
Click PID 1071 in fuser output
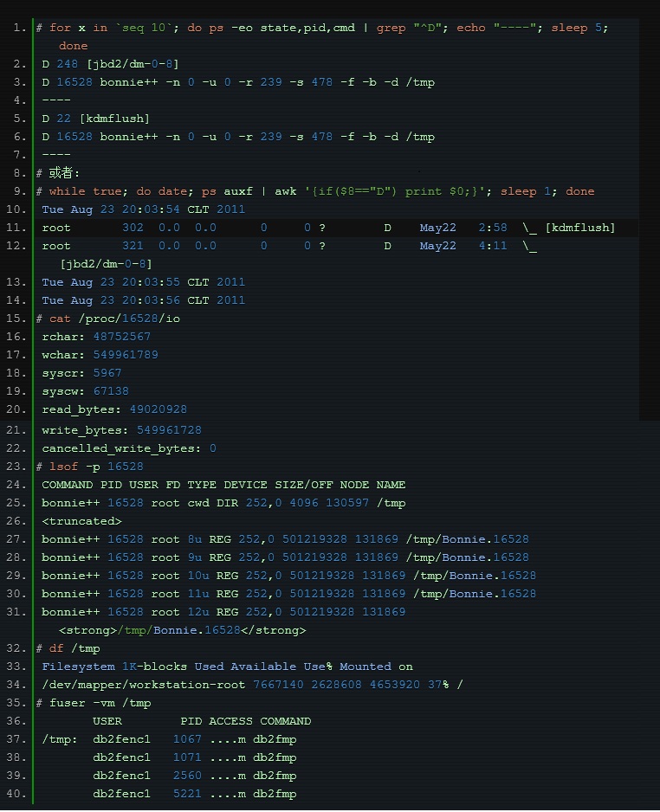click(x=187, y=757)
